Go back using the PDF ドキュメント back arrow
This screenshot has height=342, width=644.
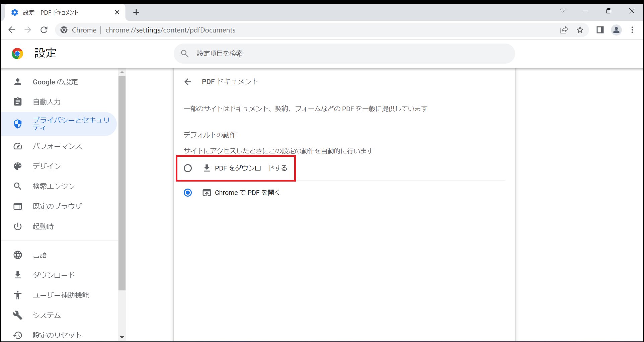tap(188, 81)
